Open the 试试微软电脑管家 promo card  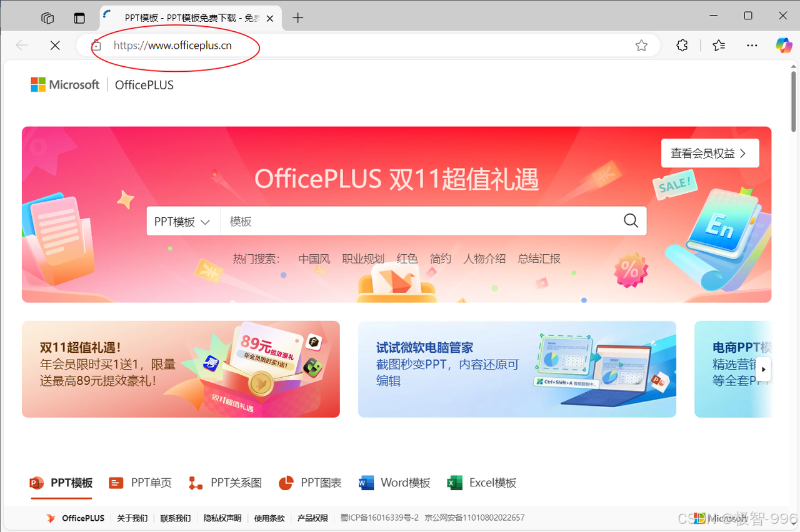click(x=517, y=369)
